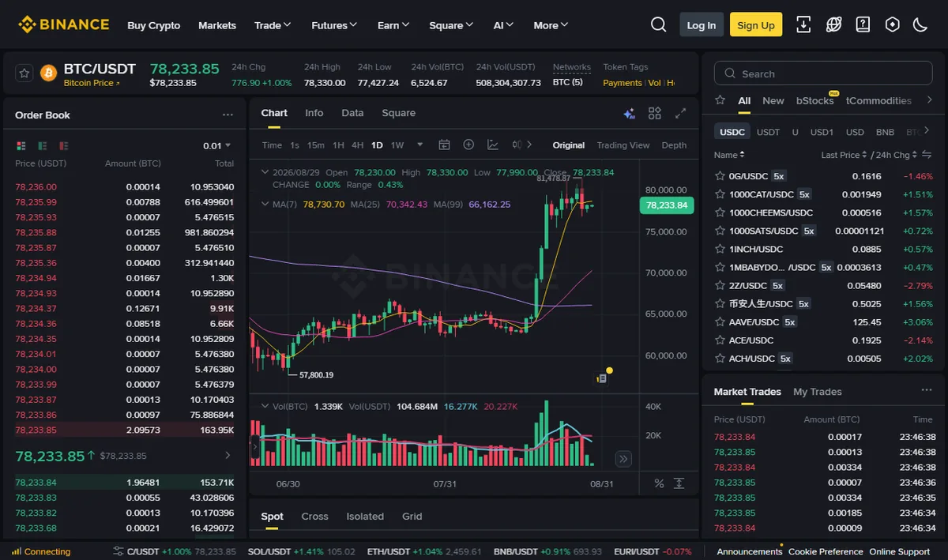The width and height of the screenshot is (948, 560).
Task: Toggle percentage scale on chart
Action: point(659,483)
